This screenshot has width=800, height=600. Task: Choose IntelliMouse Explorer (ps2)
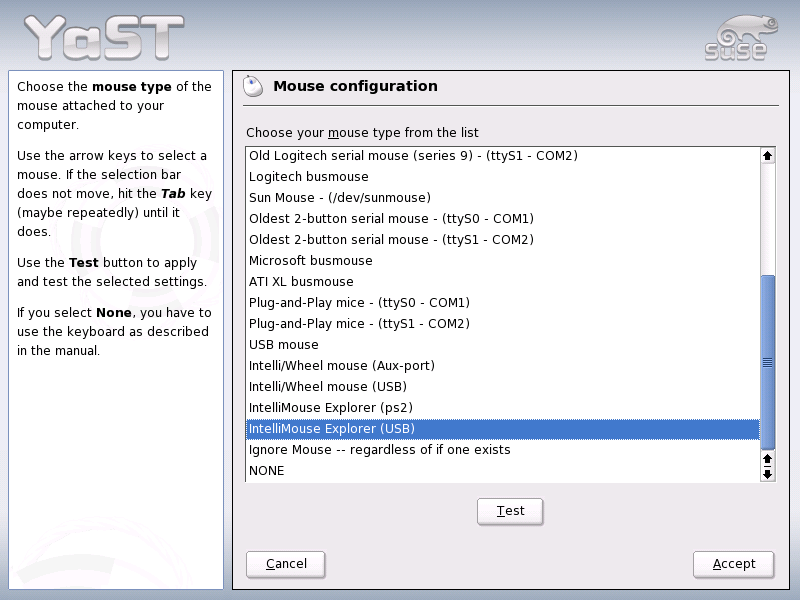pyautogui.click(x=503, y=408)
